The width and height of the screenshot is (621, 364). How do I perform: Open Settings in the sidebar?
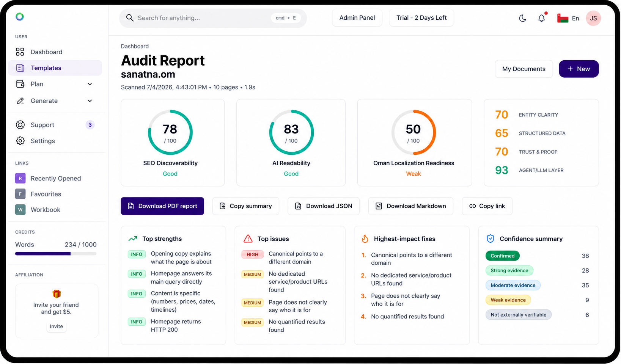(55, 141)
